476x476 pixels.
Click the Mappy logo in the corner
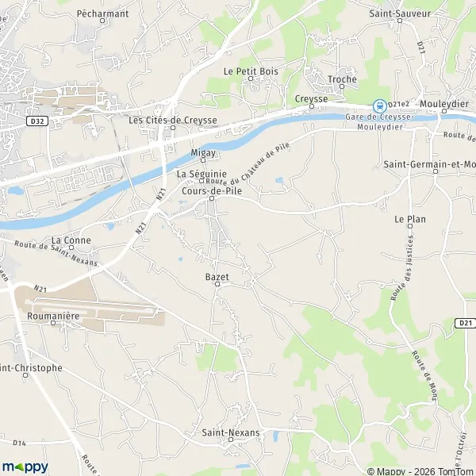25,467
